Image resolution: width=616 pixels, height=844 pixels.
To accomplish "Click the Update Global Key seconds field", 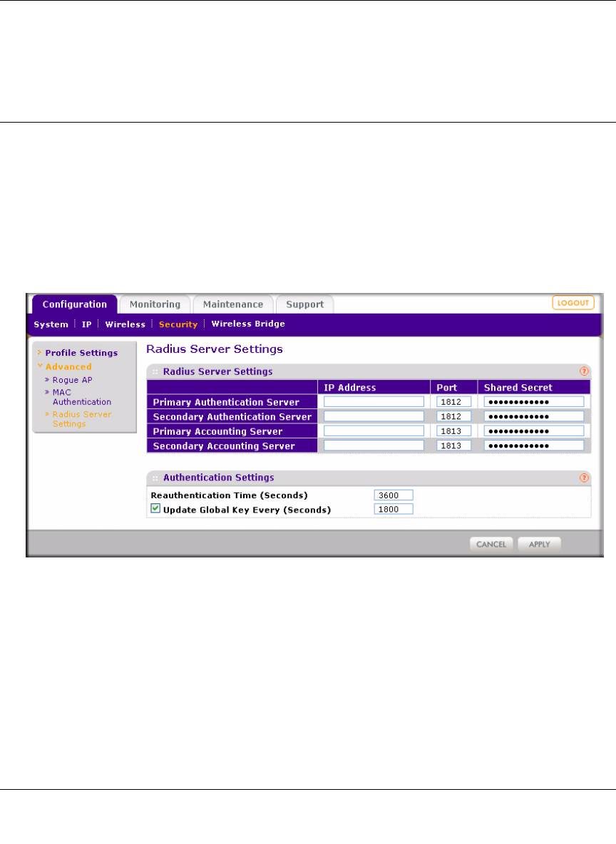I will pos(394,509).
